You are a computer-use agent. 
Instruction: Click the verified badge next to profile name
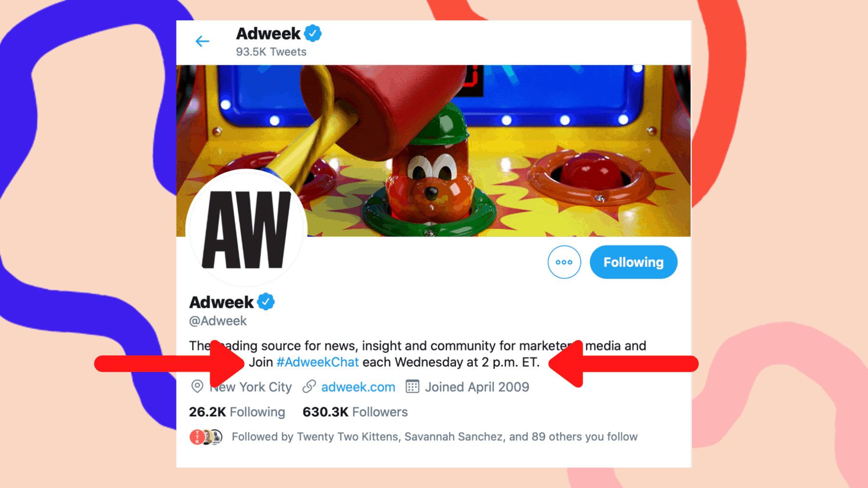(x=266, y=302)
